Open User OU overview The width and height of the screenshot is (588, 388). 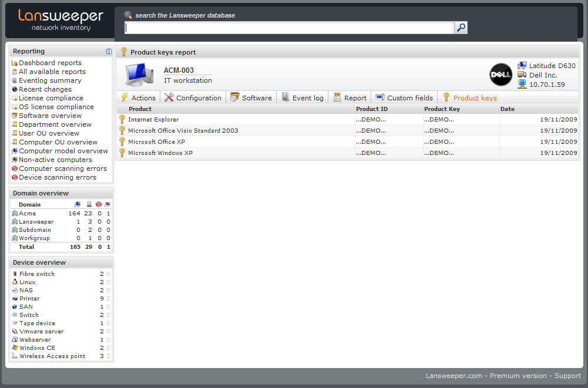[49, 133]
